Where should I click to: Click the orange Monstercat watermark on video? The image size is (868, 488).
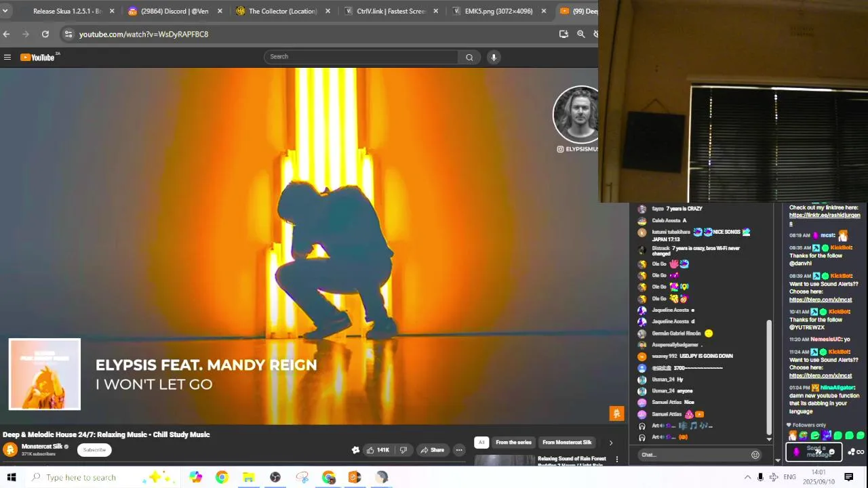(x=616, y=413)
